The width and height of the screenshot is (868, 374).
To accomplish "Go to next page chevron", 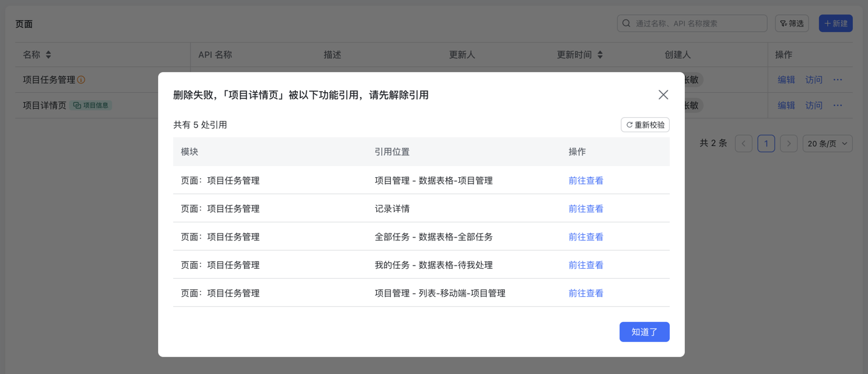I will [x=789, y=143].
